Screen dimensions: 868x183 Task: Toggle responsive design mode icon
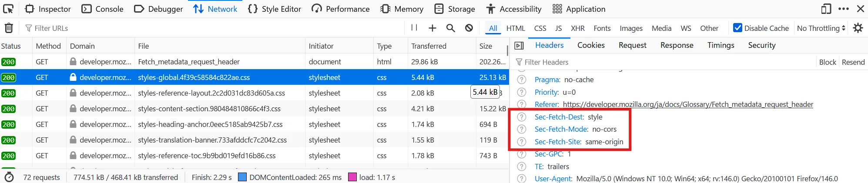[x=826, y=9]
